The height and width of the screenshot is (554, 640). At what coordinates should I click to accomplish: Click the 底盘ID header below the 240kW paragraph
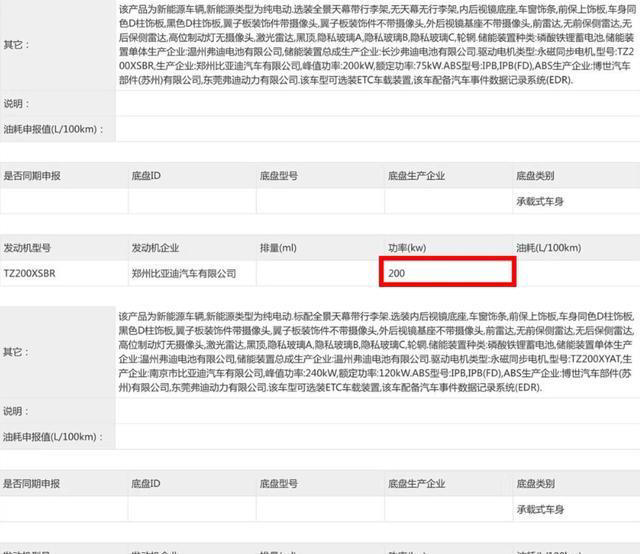[x=146, y=483]
